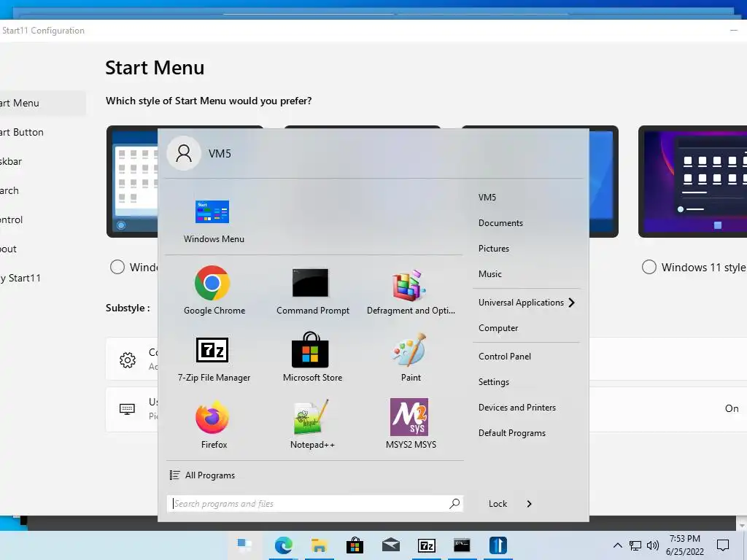The height and width of the screenshot is (560, 747).
Task: Click the Lock button
Action: click(498, 504)
